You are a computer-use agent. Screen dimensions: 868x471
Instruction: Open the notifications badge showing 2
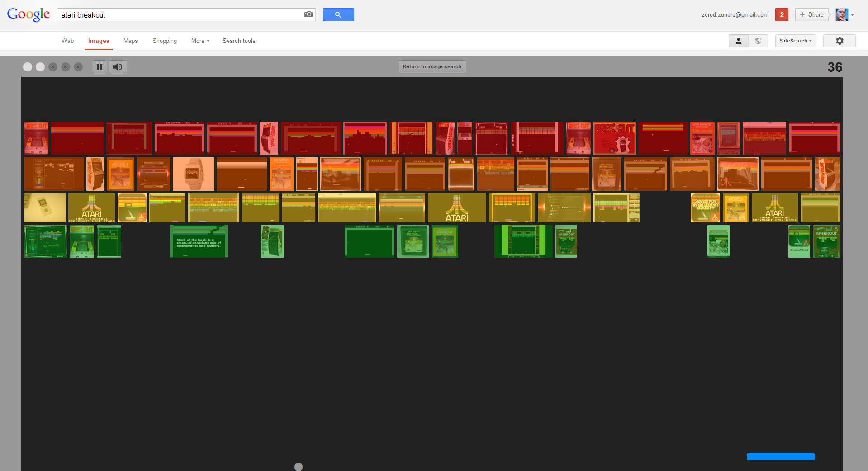point(782,14)
